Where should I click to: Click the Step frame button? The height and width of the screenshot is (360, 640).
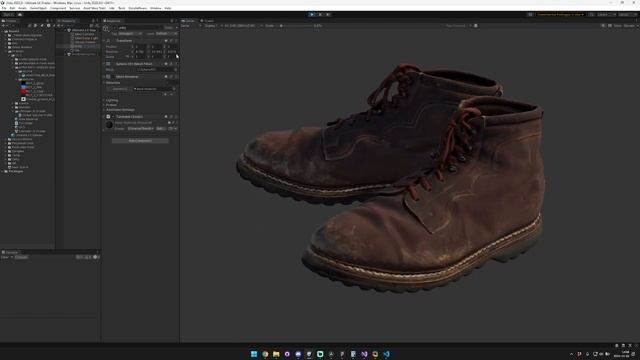[328, 15]
